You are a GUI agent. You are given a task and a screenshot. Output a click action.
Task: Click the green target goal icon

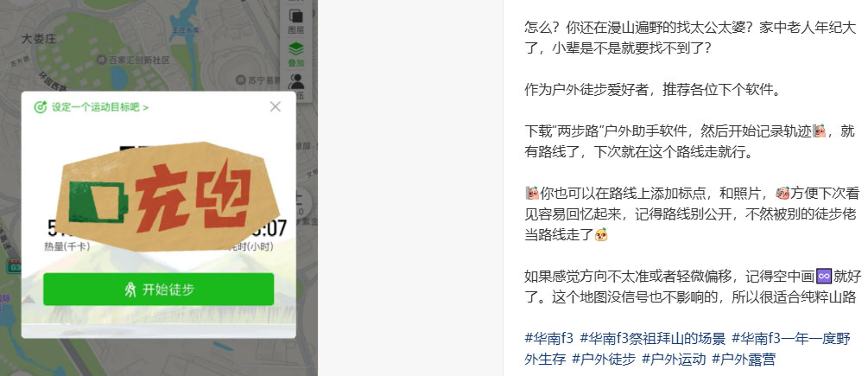tap(40, 107)
